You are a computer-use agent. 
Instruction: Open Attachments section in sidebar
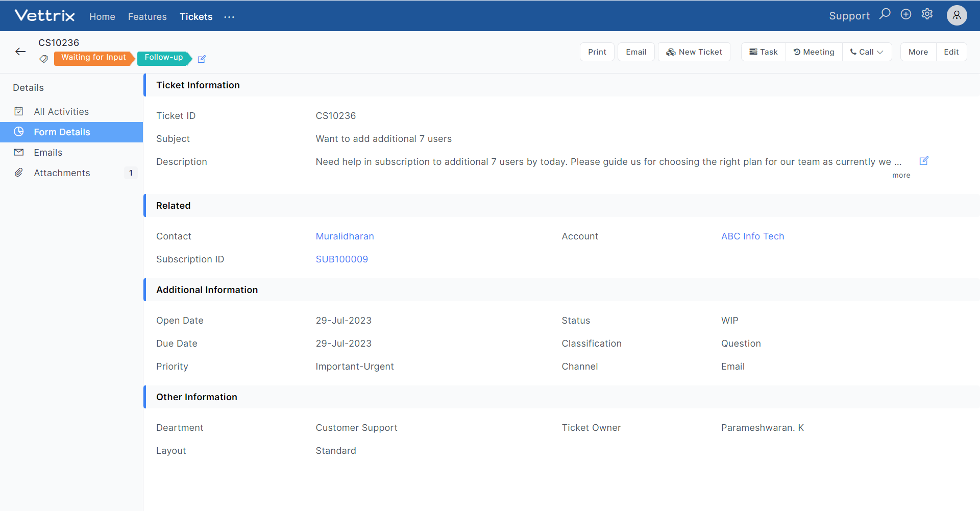click(x=71, y=173)
